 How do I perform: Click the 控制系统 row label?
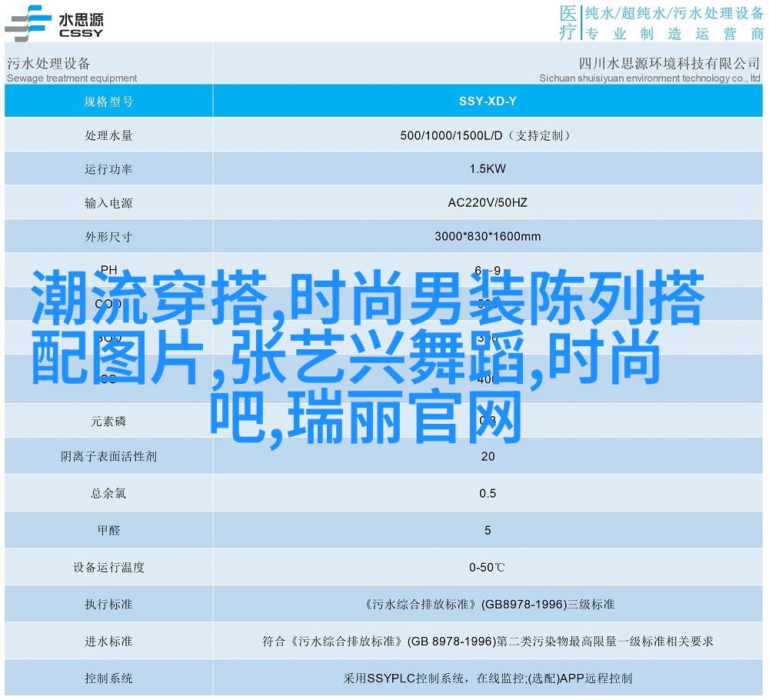pos(108,678)
